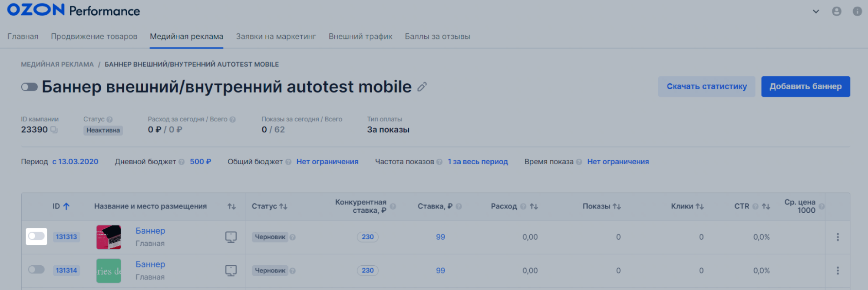Open the account dropdown chevron

[816, 12]
